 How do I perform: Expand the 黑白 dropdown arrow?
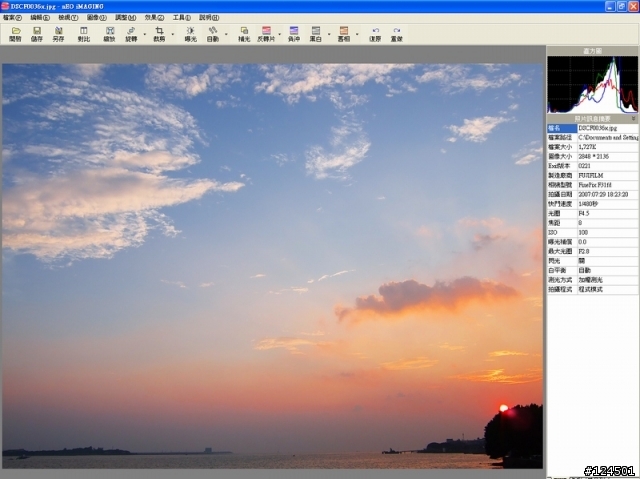(x=329, y=34)
